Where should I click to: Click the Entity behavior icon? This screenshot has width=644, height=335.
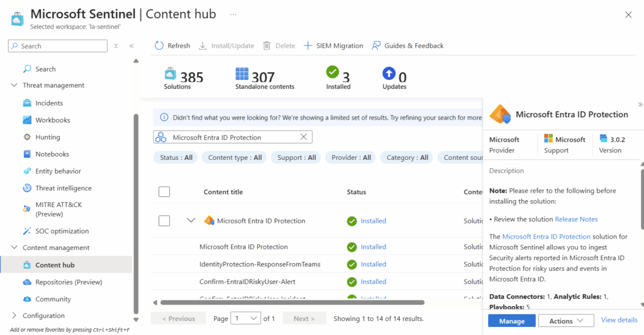click(27, 171)
